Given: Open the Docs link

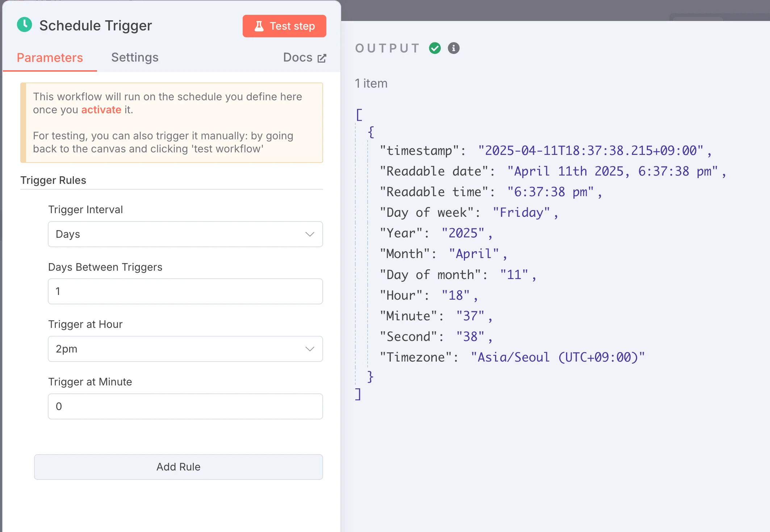Looking at the screenshot, I should point(298,58).
